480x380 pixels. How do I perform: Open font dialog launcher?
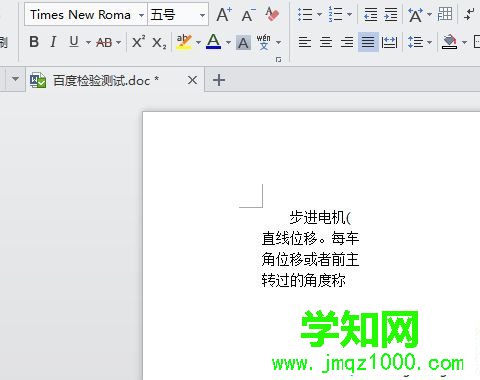coord(278,59)
